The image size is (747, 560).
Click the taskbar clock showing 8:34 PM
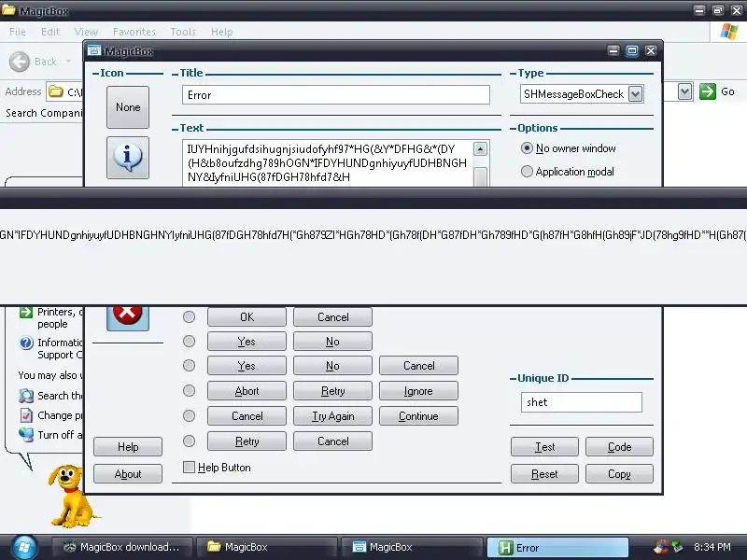[x=712, y=547]
